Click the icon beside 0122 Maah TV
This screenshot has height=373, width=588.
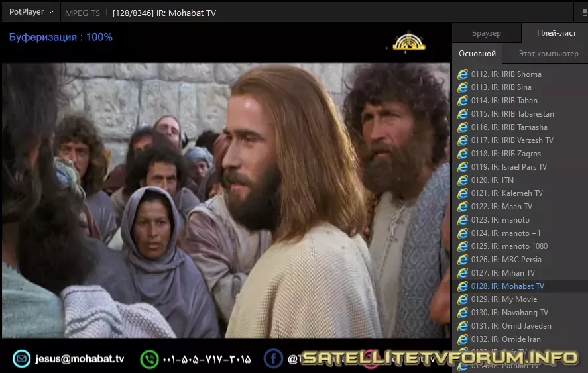(x=463, y=207)
